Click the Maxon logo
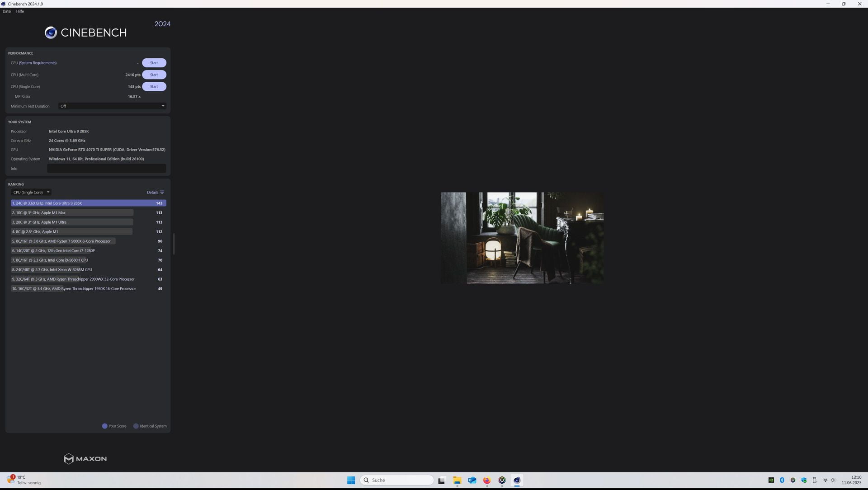This screenshot has width=868, height=490. click(x=85, y=459)
